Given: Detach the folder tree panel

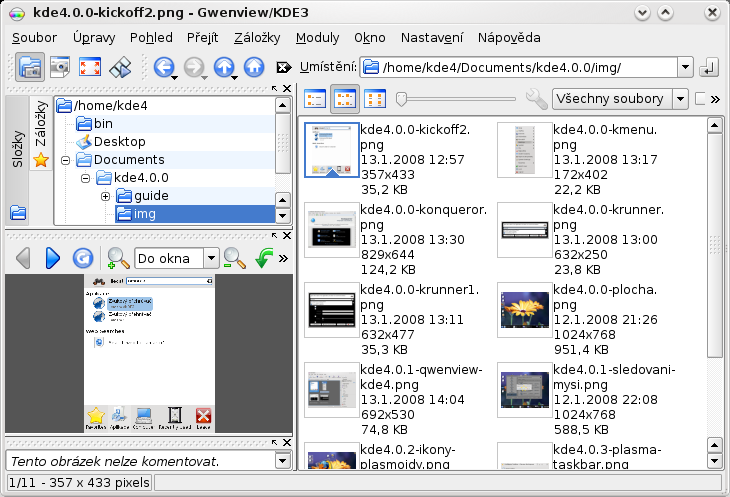Looking at the screenshot, I should pos(275,88).
